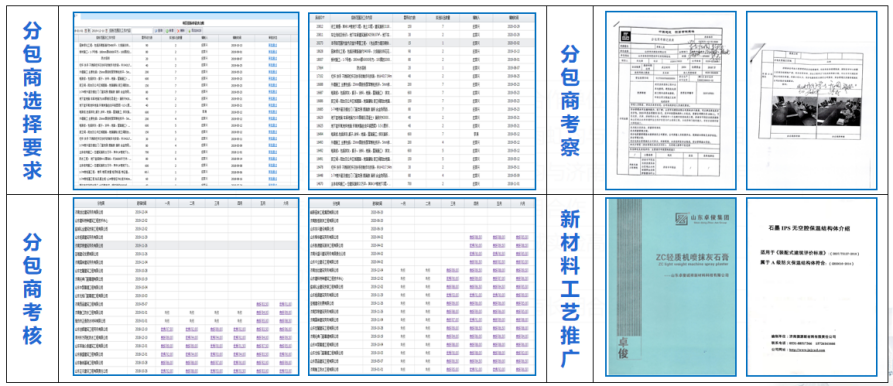Click the search icon in the table toolbar
The image size is (893, 386).
pyautogui.click(x=156, y=31)
